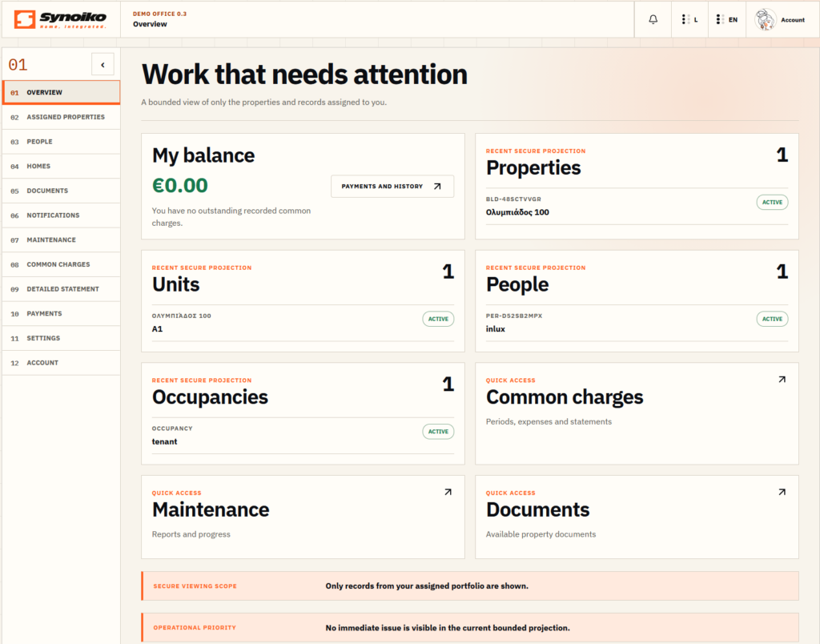820x644 pixels.
Task: Click the arrow icon on Documents card
Action: (x=782, y=492)
